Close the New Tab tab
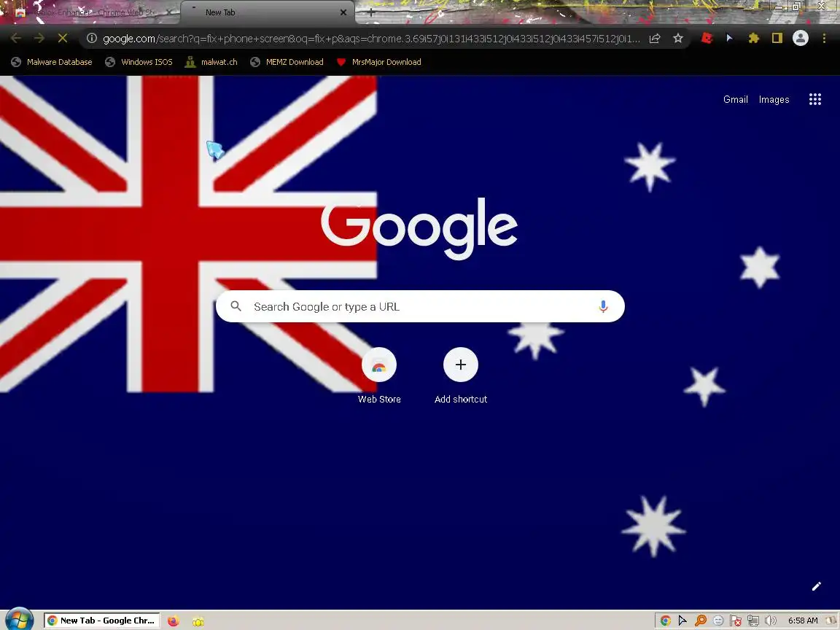 343,12
